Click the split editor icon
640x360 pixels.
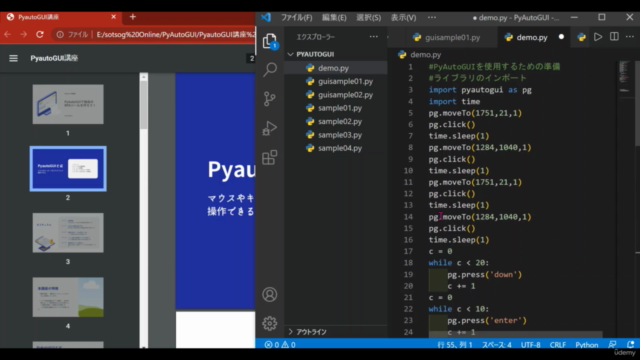[x=614, y=37]
